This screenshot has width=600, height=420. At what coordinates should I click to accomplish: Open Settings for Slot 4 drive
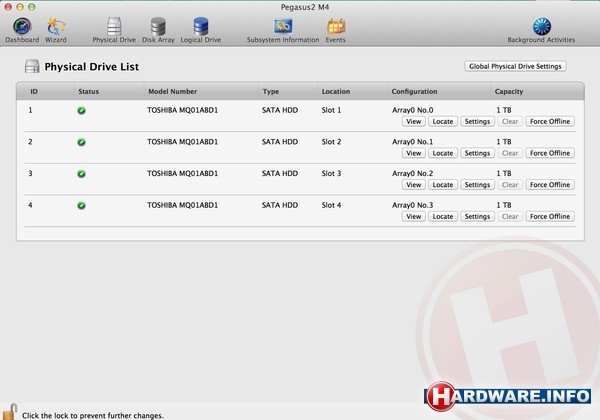coord(477,217)
